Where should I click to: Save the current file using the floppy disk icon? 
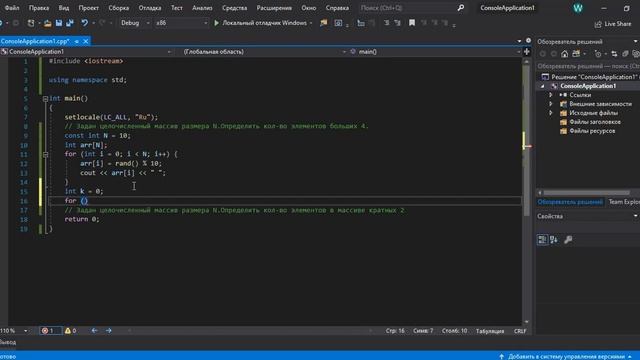(x=59, y=23)
